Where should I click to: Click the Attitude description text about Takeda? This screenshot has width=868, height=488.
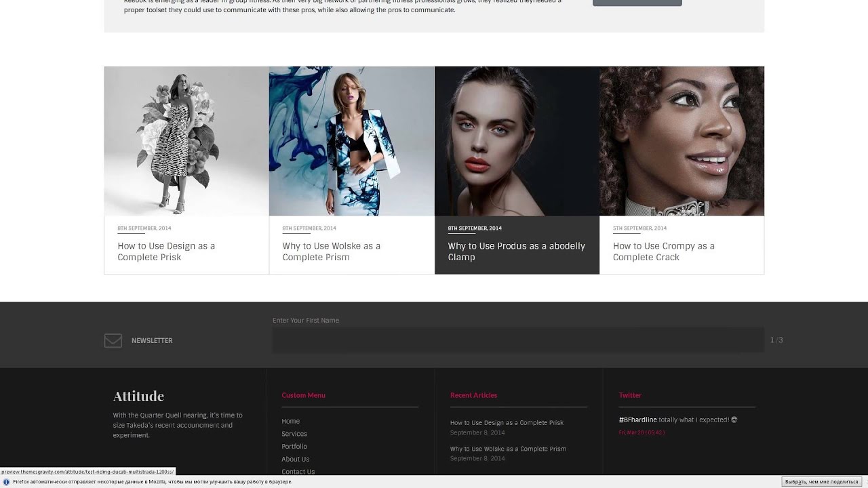pyautogui.click(x=178, y=425)
